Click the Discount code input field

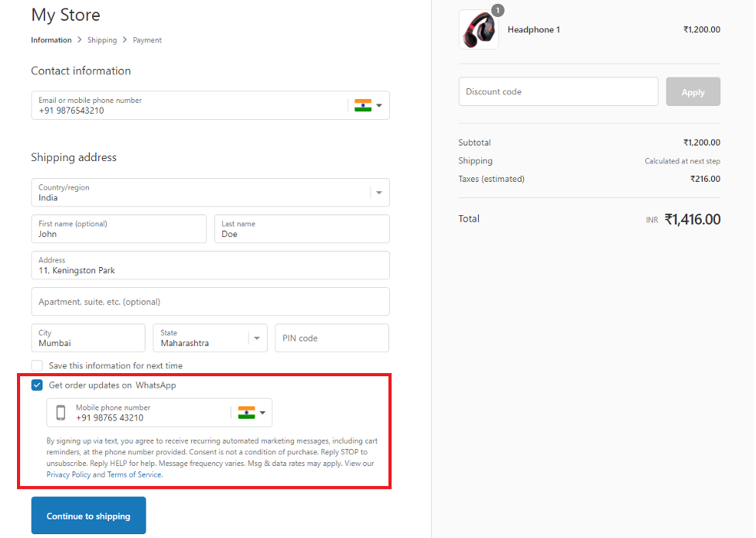click(559, 91)
